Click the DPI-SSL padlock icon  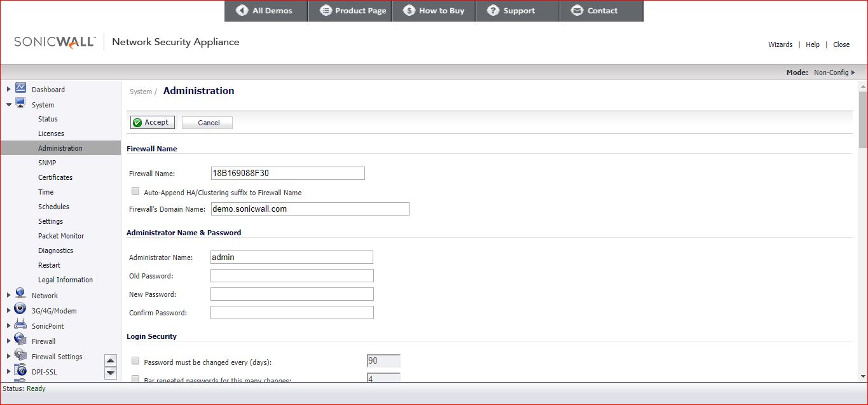pos(20,371)
